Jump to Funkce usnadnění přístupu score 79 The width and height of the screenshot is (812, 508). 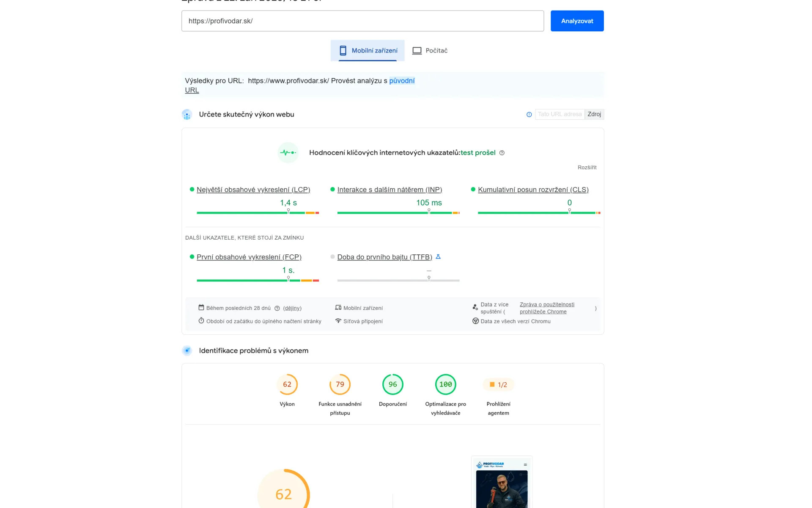340,384
